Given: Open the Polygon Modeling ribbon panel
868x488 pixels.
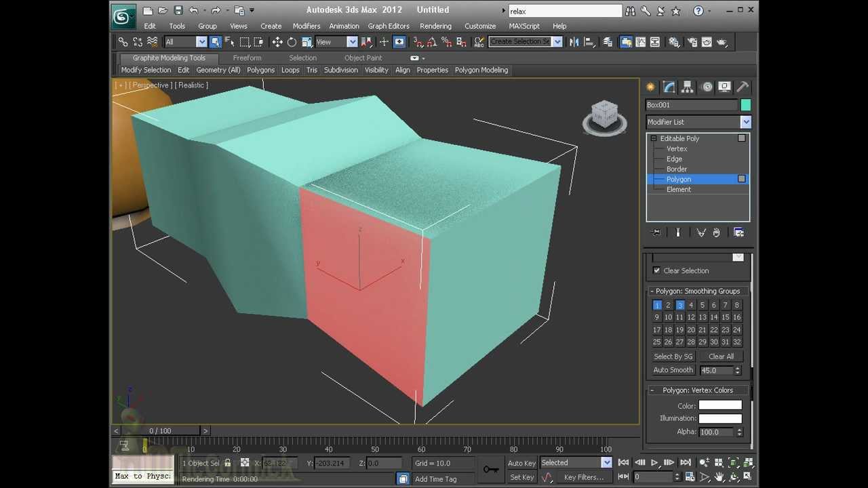Looking at the screenshot, I should (x=481, y=70).
